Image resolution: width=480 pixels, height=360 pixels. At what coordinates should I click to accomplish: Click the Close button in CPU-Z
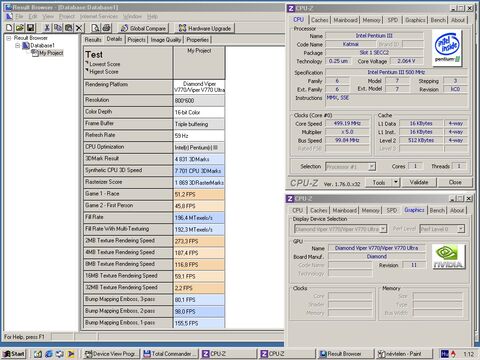point(455,182)
